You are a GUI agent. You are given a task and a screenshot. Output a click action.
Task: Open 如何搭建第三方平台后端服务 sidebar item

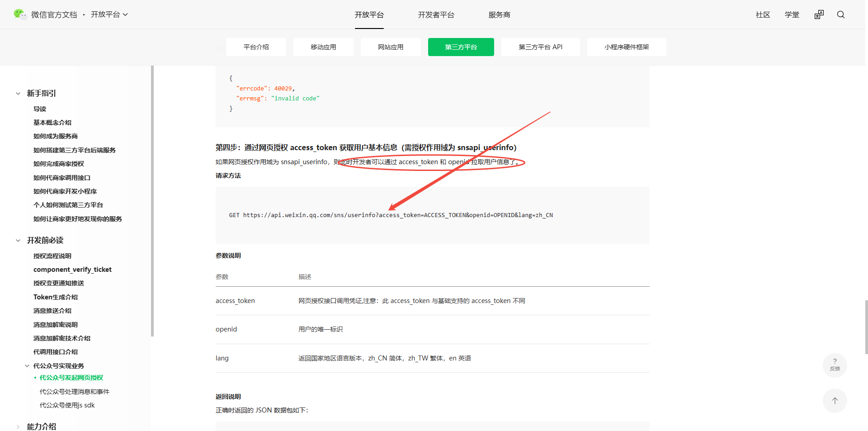[x=75, y=150]
